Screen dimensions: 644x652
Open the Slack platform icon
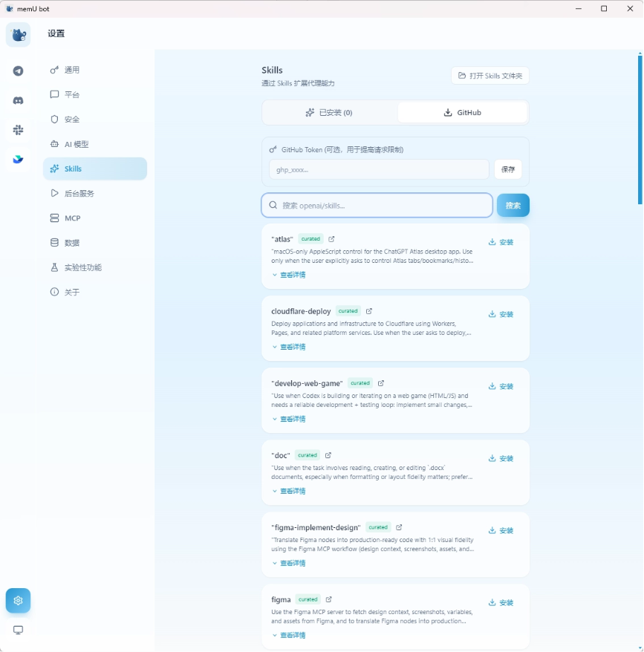(x=18, y=130)
